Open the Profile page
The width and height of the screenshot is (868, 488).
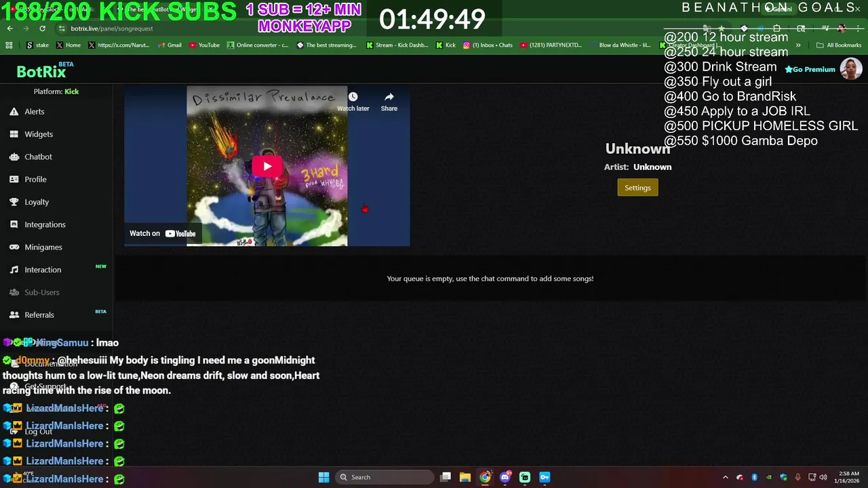click(x=35, y=180)
